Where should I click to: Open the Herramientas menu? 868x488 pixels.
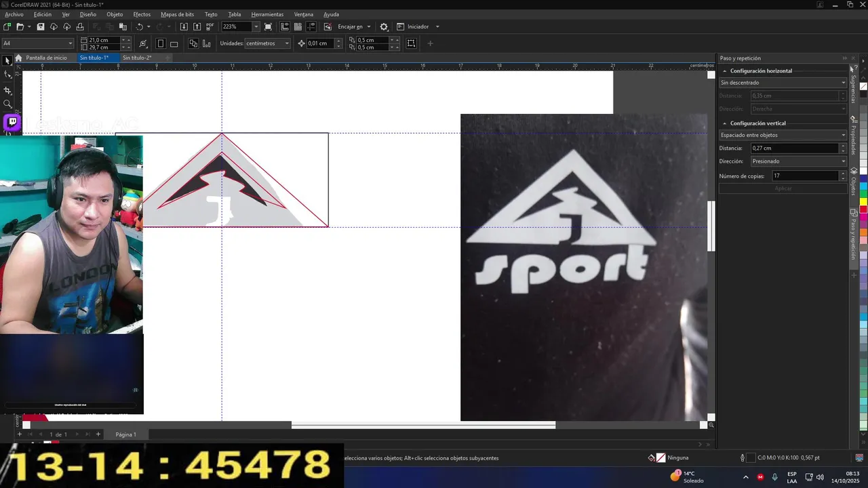point(267,14)
